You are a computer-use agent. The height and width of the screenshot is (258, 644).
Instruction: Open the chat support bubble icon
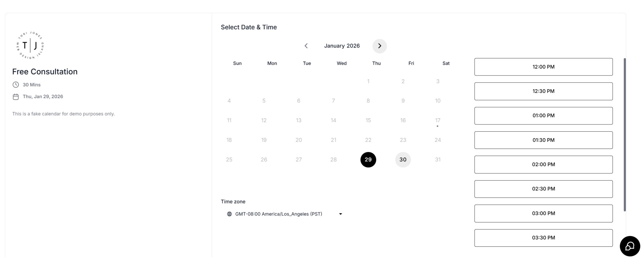coord(630,246)
